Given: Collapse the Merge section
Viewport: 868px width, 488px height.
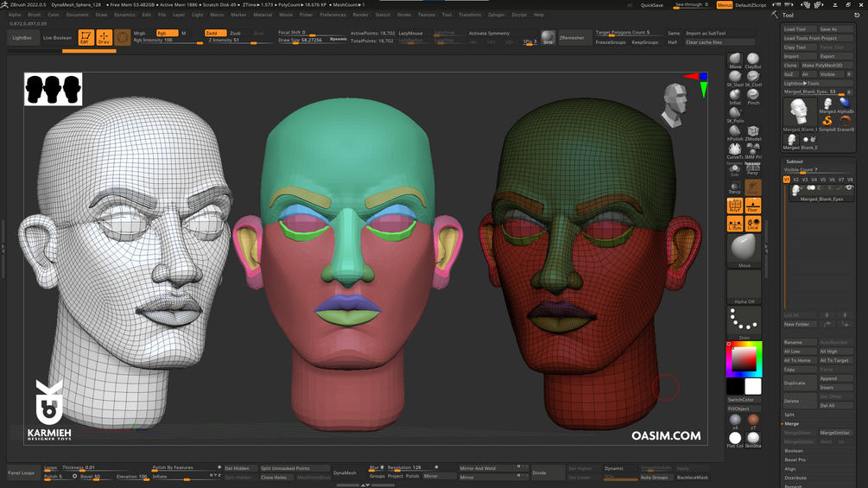Looking at the screenshot, I should [x=791, y=423].
